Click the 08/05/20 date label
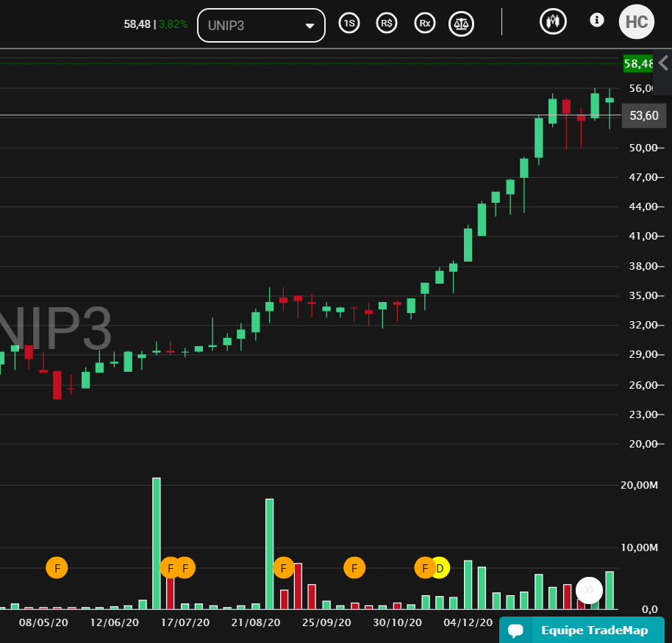The image size is (672, 643). pyautogui.click(x=43, y=622)
